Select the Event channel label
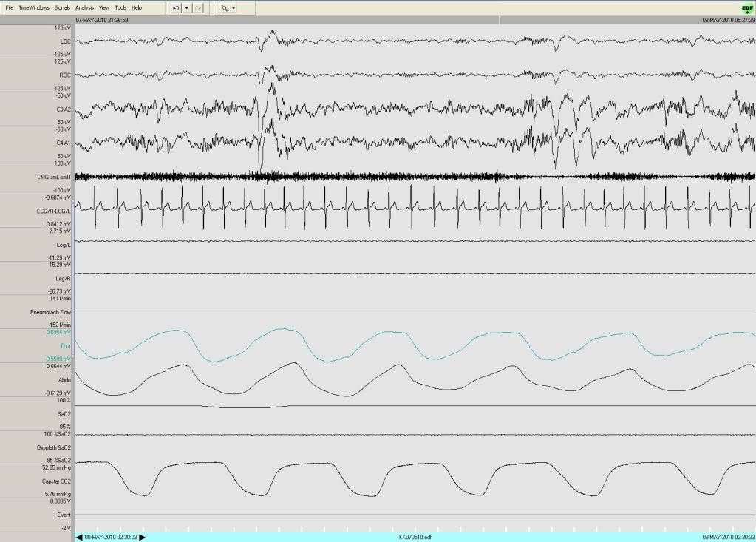This screenshot has height=542, width=756. (x=64, y=515)
